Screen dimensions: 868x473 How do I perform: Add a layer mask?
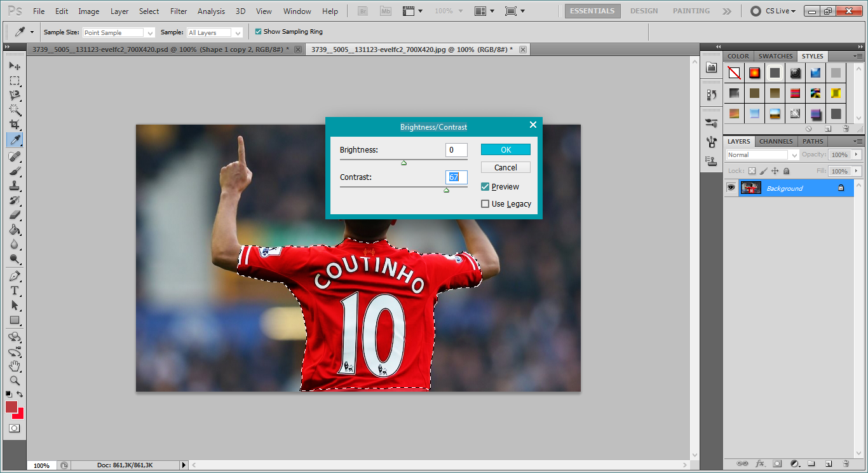777,463
